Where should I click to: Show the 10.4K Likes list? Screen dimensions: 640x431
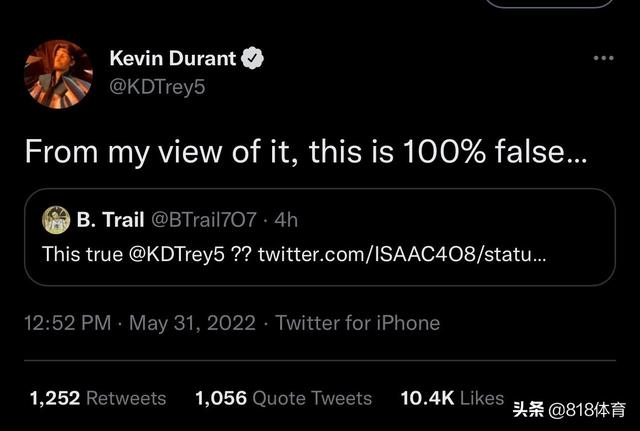(452, 398)
